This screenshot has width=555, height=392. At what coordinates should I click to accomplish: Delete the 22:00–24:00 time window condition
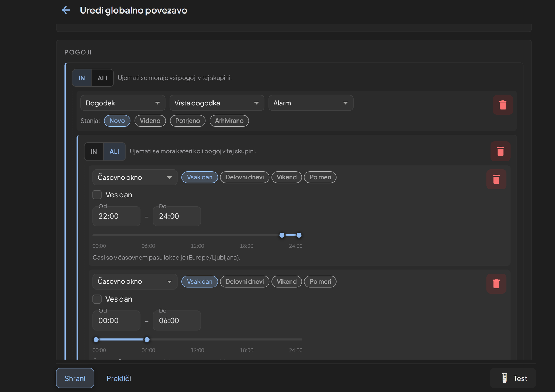[496, 179]
